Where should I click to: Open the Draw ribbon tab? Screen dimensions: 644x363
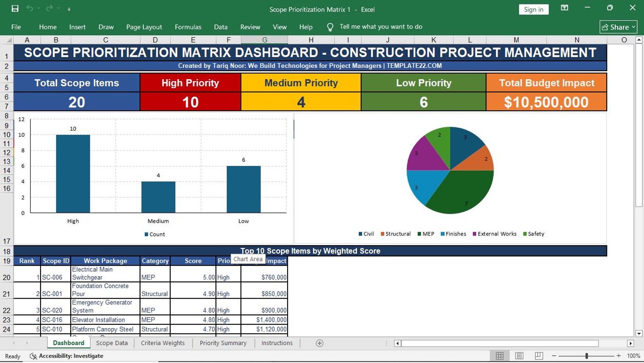tap(106, 27)
